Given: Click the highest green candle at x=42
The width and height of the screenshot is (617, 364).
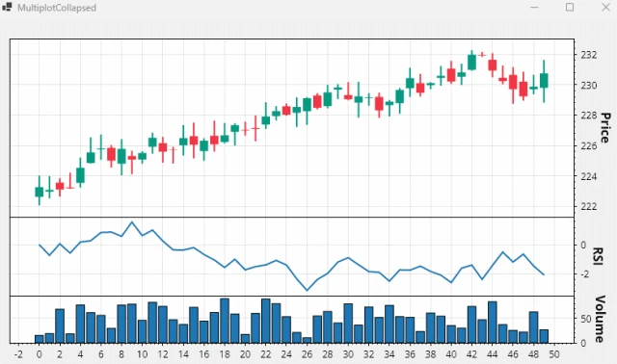Looking at the screenshot, I should 471,62.
